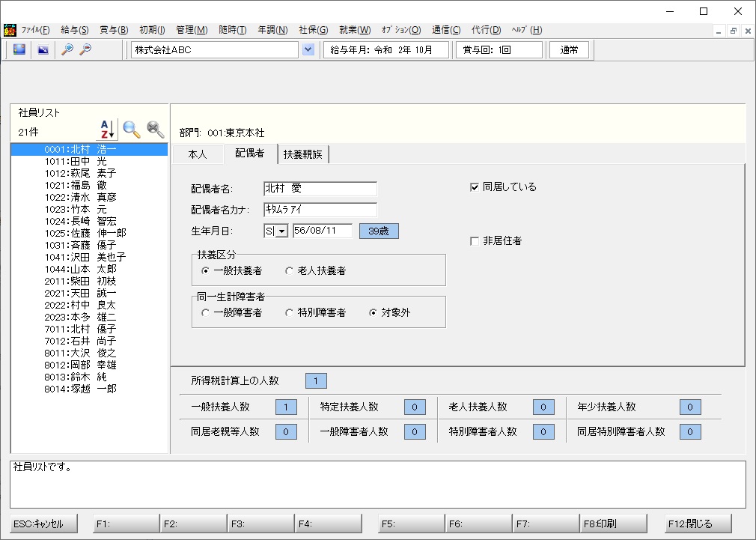Select the 老人扶養者 radio button

pyautogui.click(x=289, y=270)
